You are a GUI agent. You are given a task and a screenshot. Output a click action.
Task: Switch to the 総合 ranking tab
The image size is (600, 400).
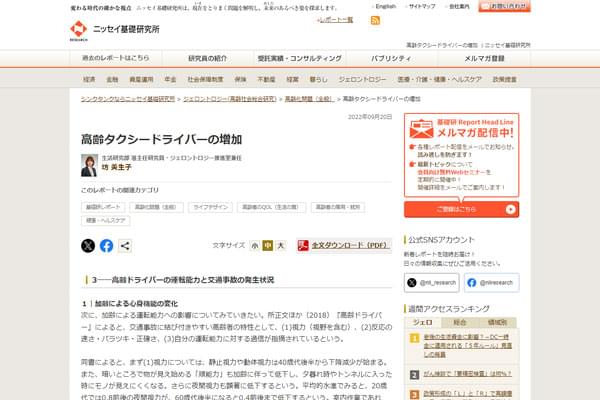460,322
